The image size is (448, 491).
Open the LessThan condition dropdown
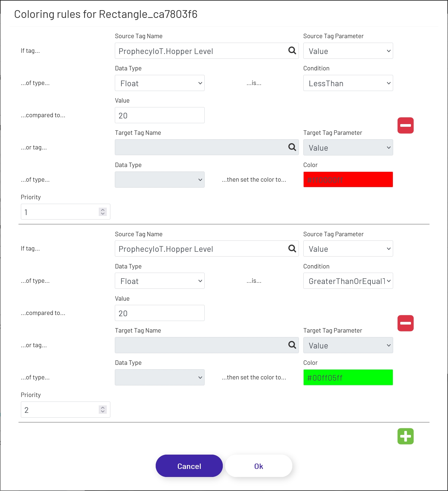[348, 83]
